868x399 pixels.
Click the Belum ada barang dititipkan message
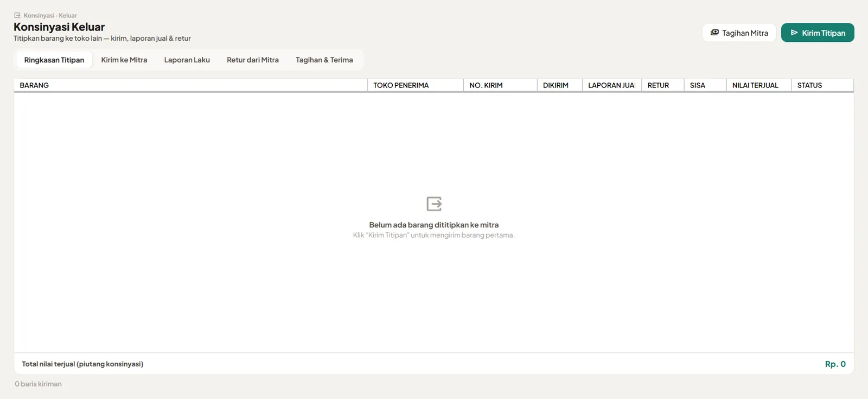[x=434, y=225]
